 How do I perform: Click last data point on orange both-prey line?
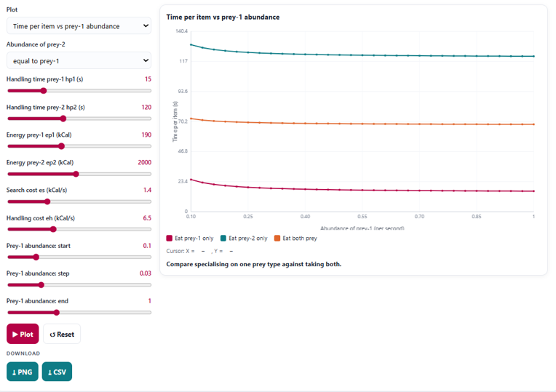(x=533, y=124)
